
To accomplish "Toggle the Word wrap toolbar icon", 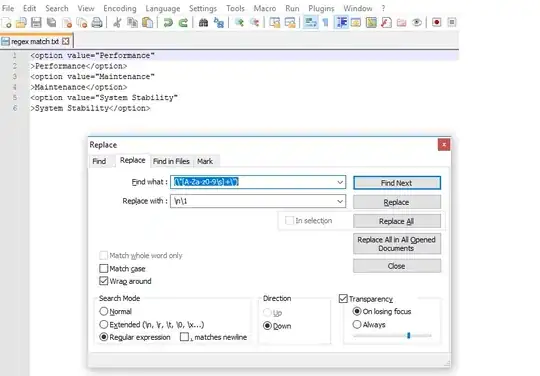I will [311, 23].
